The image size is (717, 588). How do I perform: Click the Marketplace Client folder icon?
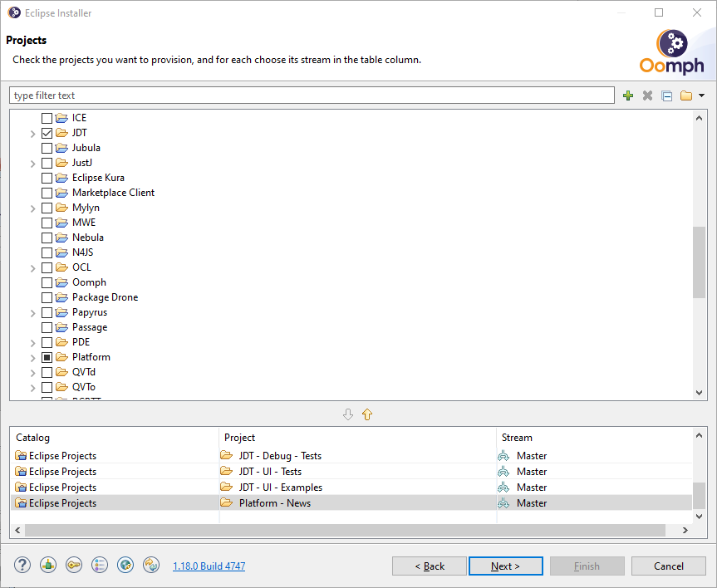pyautogui.click(x=61, y=193)
